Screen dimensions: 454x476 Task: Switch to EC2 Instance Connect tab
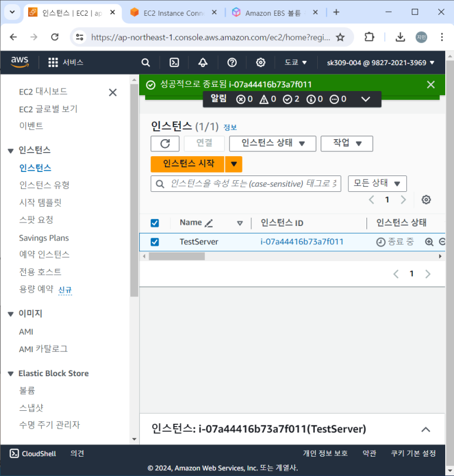click(174, 13)
